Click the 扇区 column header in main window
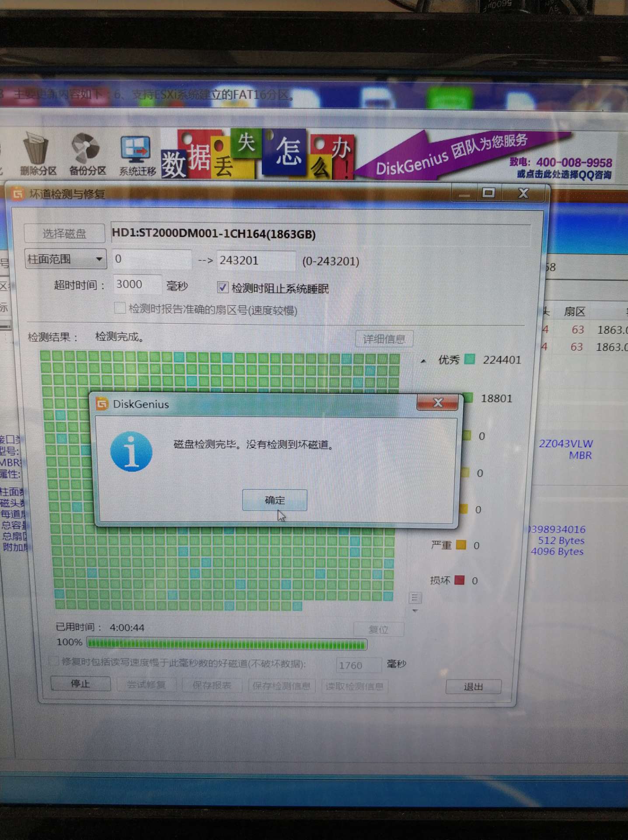Screen dimensions: 628x840 click(x=574, y=311)
